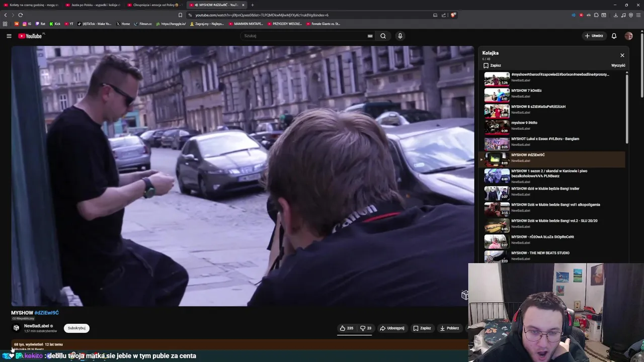Image resolution: width=644 pixels, height=362 pixels.
Task: Close the Kolejka queue panel
Action: [622, 55]
